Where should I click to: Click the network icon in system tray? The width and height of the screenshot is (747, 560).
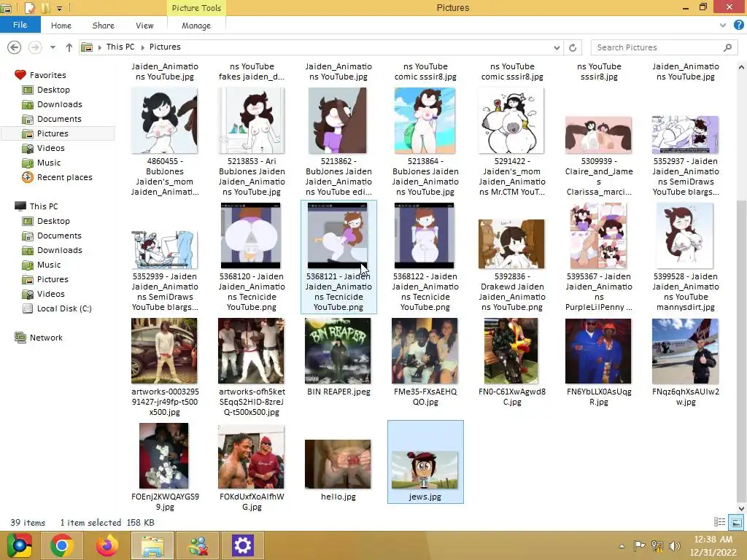(657, 545)
